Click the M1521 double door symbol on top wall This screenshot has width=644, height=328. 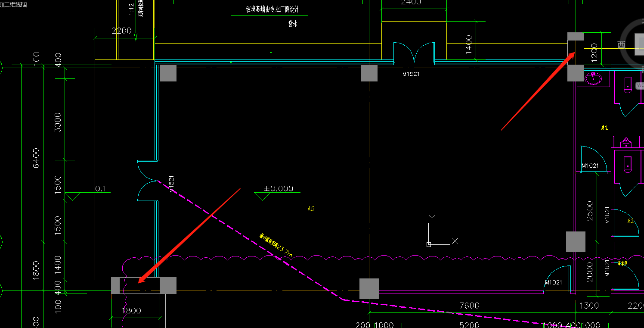[414, 53]
